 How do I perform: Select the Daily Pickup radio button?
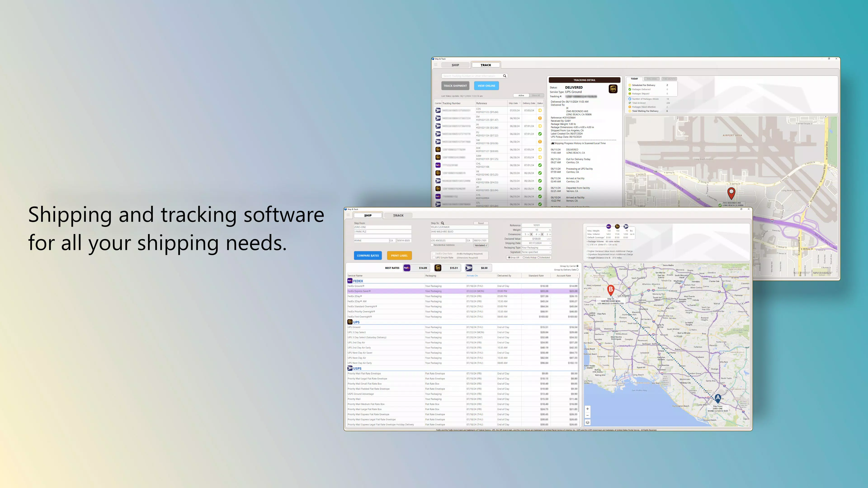coord(524,257)
